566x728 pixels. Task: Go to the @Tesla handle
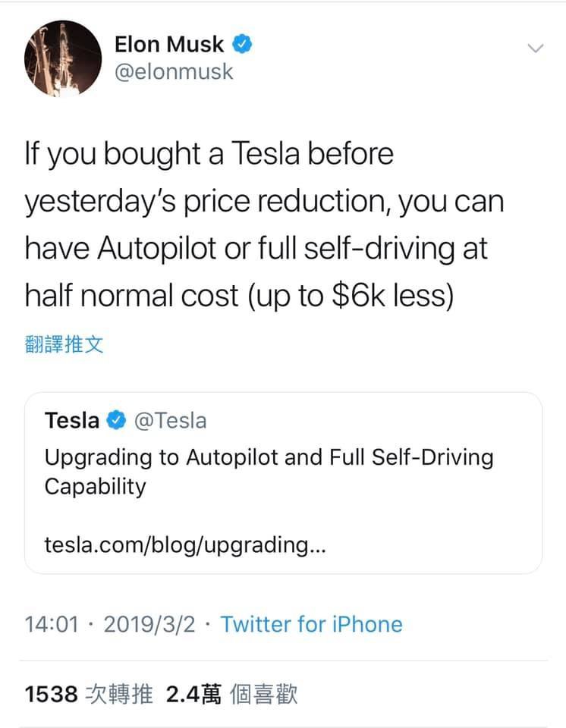(170, 420)
